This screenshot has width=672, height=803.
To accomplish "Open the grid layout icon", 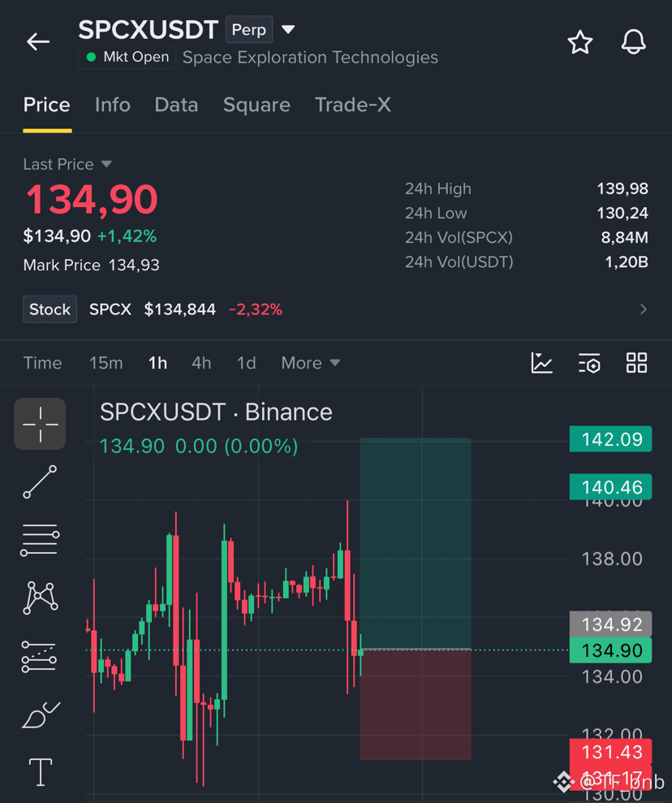I will coord(636,363).
